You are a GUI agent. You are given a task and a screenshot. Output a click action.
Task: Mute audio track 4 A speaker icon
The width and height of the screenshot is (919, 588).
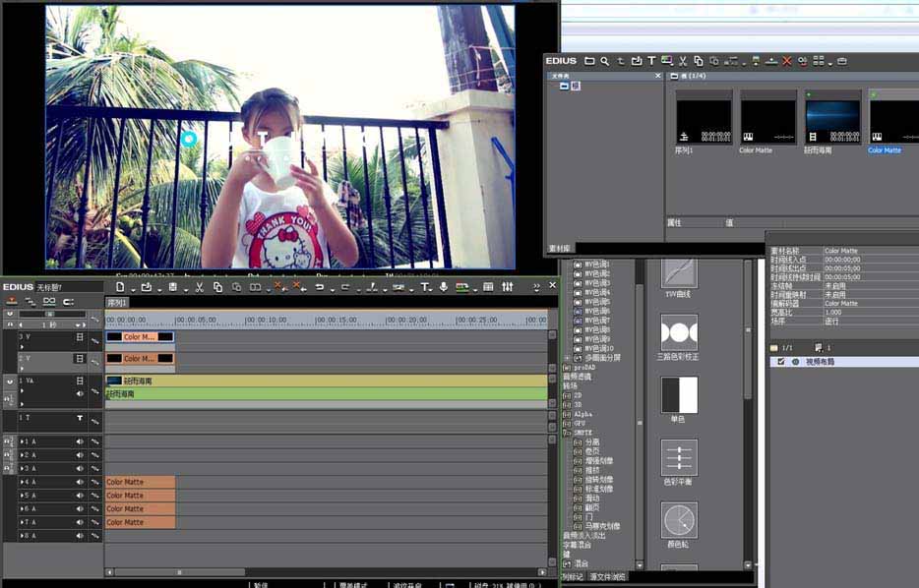click(79, 482)
